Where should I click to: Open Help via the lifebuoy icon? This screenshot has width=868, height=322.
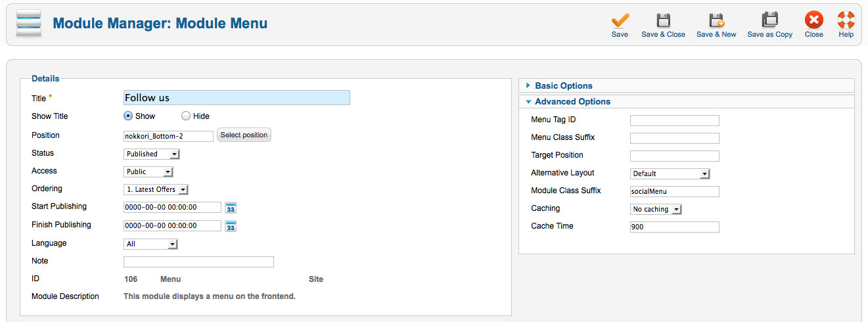pyautogui.click(x=846, y=20)
